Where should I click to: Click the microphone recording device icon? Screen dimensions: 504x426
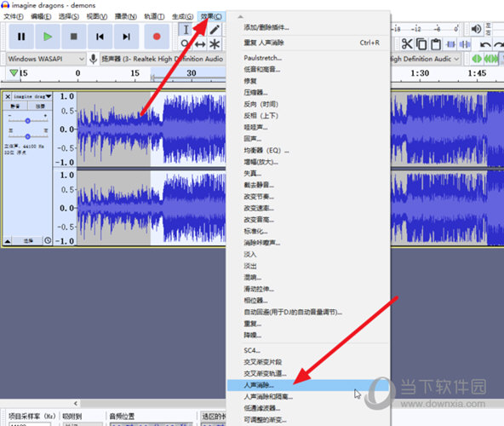(x=93, y=59)
